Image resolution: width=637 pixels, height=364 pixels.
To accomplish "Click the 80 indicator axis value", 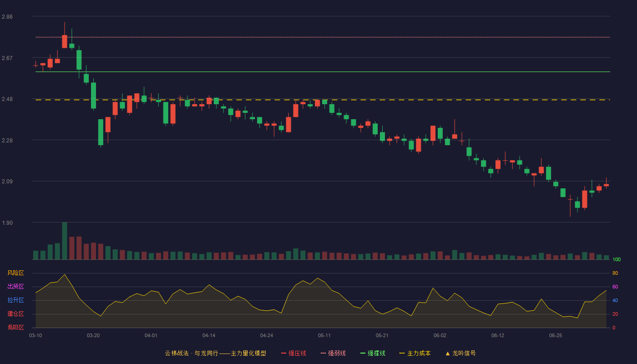I will [615, 273].
